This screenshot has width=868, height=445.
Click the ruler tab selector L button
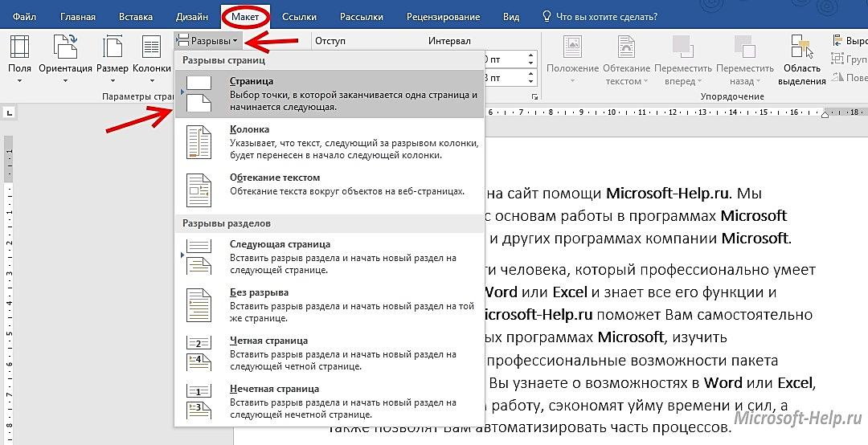click(10, 113)
